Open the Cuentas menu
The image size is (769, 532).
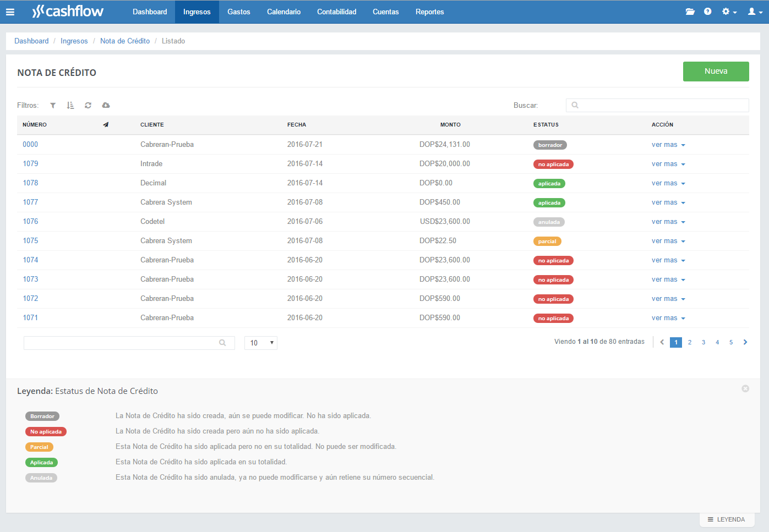(x=385, y=12)
